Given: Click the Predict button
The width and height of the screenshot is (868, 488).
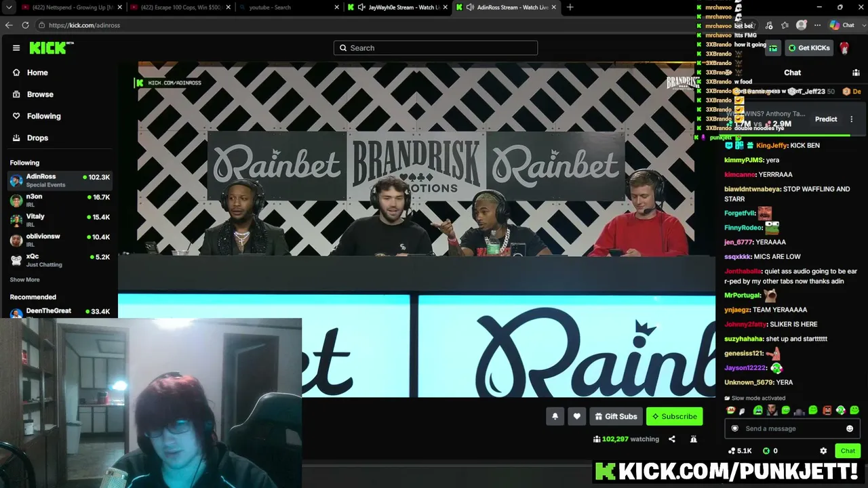Looking at the screenshot, I should pos(826,119).
